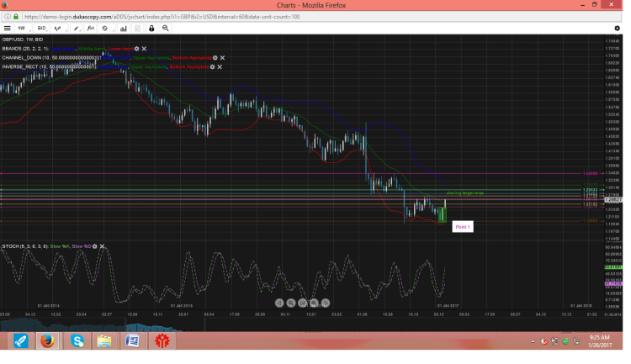The image size is (631, 364).
Task: Open BBANDS indicator gear settings
Action: pos(137,49)
